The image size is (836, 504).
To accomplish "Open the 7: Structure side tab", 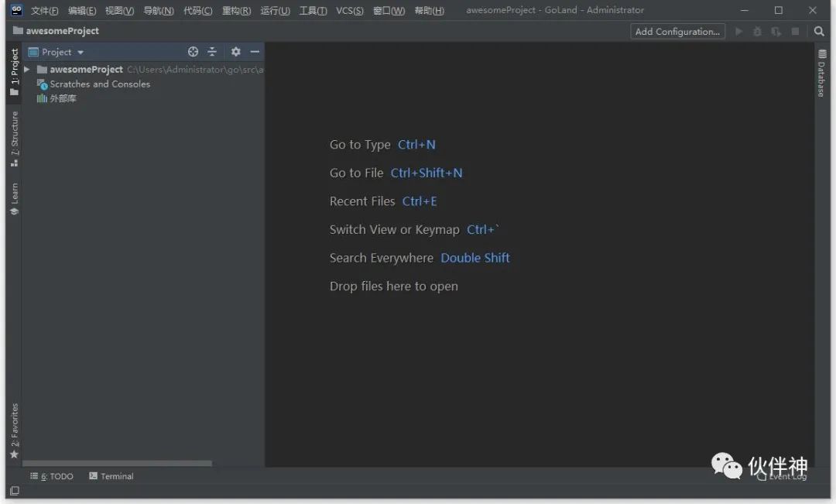I will coord(15,139).
